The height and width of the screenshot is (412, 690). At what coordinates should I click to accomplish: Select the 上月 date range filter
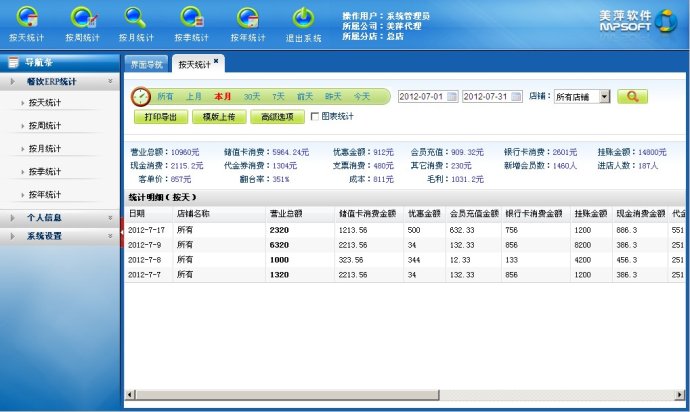click(193, 96)
